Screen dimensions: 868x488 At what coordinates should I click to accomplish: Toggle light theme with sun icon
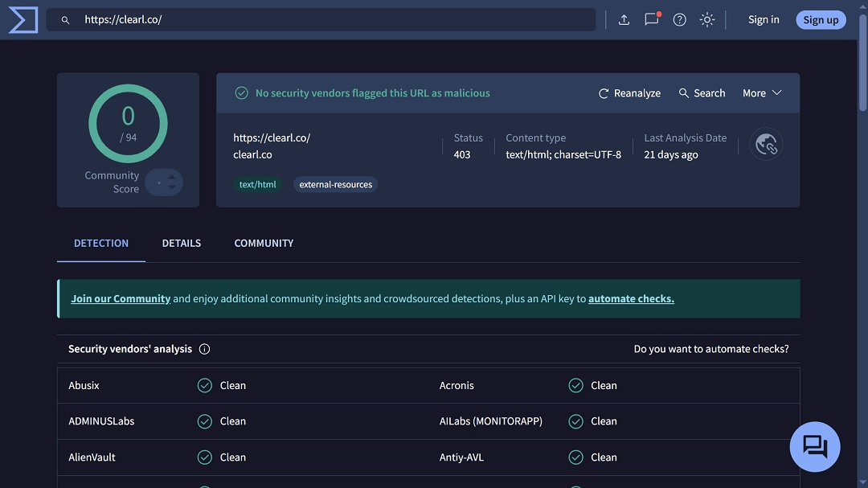(x=706, y=19)
